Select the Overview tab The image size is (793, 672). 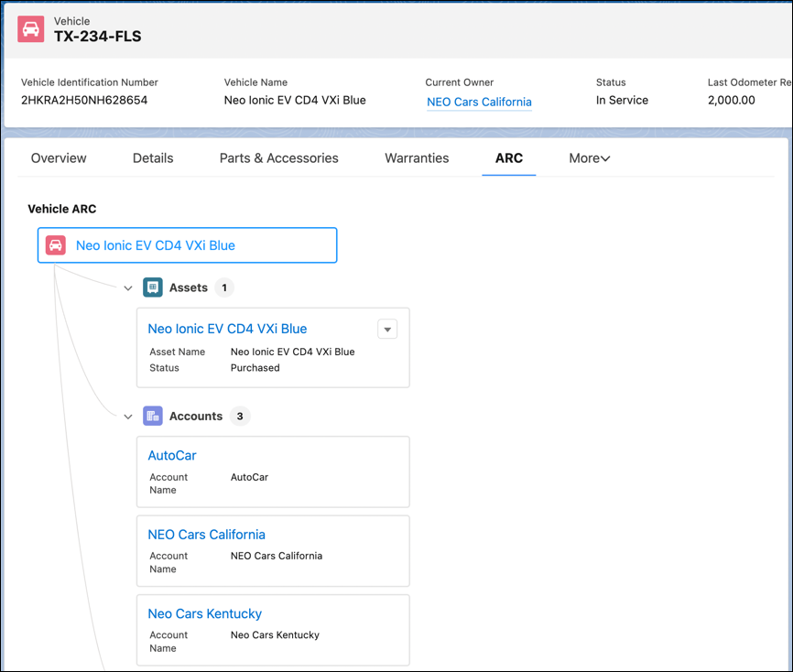click(58, 157)
